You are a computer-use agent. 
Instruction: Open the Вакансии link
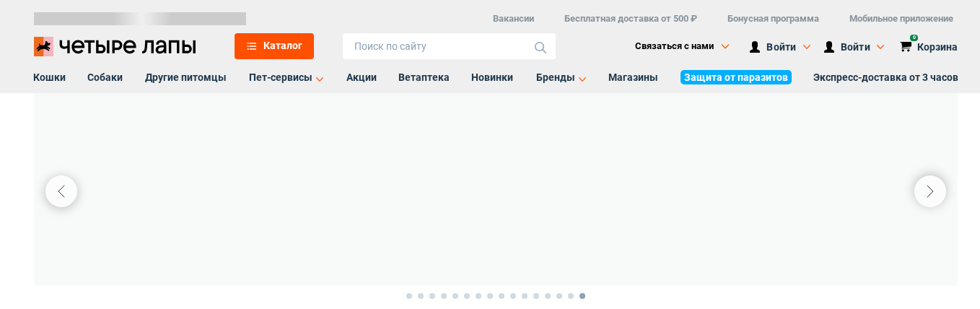pos(514,19)
